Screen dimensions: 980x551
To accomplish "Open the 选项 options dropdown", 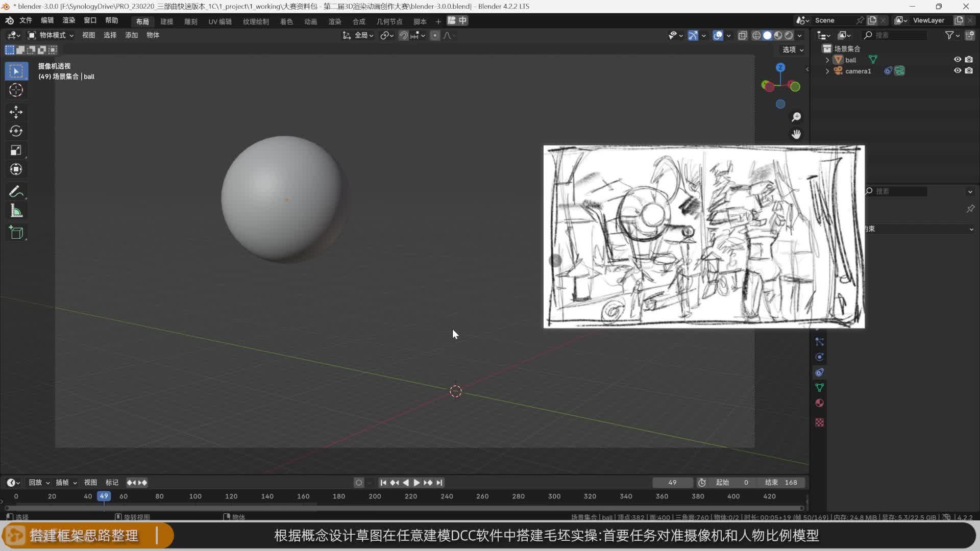I will [793, 49].
